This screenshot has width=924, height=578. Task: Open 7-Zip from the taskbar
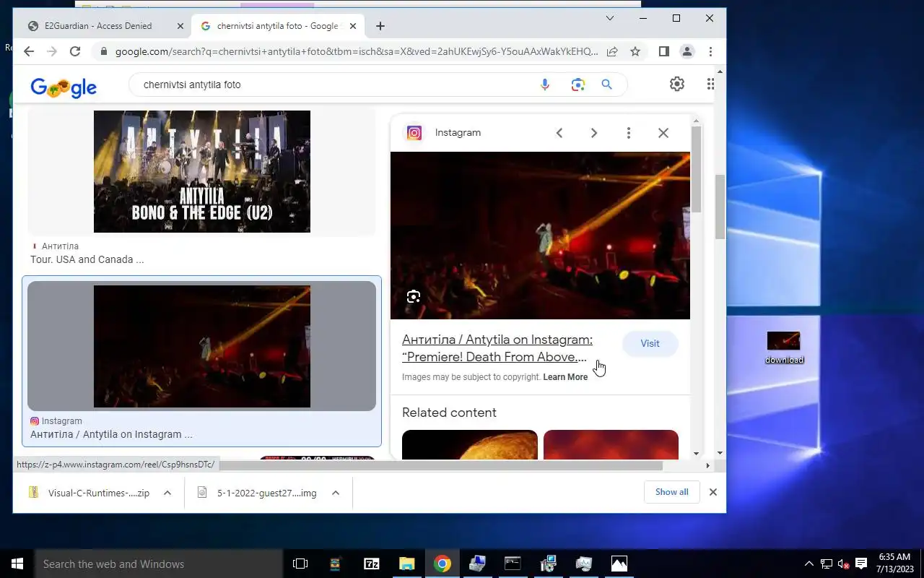pos(372,564)
